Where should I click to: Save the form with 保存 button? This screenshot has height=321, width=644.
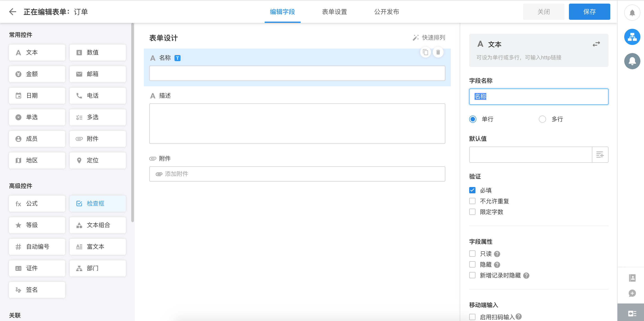(x=589, y=11)
